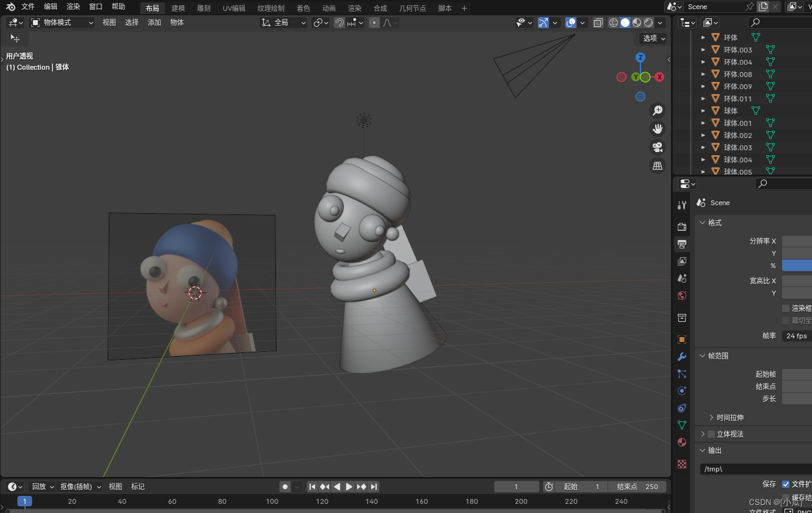Open the snapping options dropdown
The image size is (812, 513).
(356, 23)
